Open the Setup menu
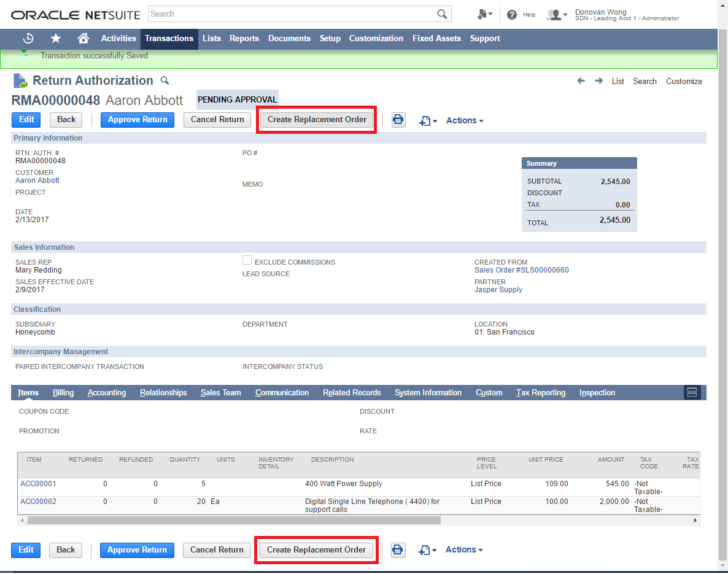728x574 pixels. (x=330, y=39)
